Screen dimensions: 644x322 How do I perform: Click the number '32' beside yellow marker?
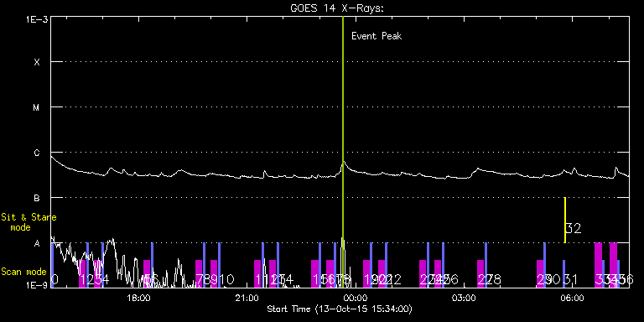point(574,228)
